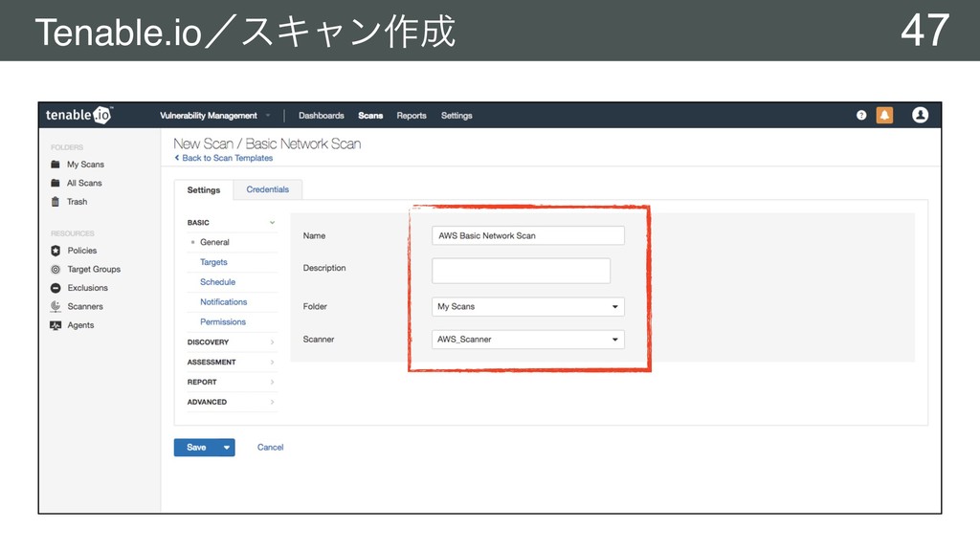The height and width of the screenshot is (551, 980).
Task: Click the Agents monitor icon
Action: point(56,325)
